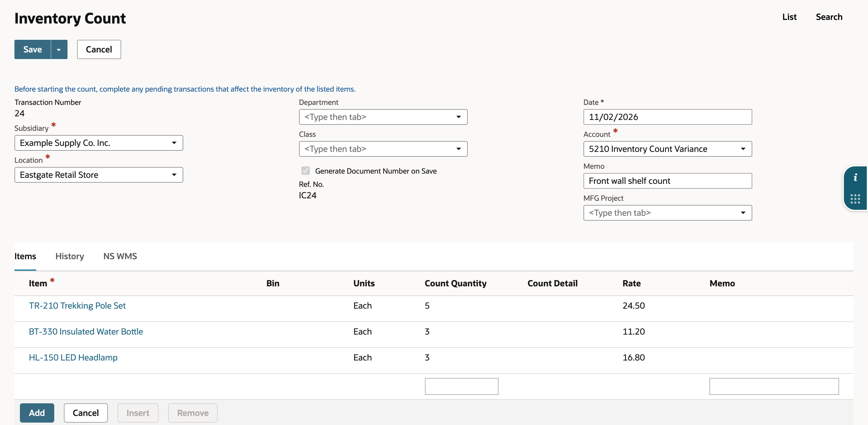The width and height of the screenshot is (868, 425).
Task: Click the Remove button
Action: click(x=193, y=413)
